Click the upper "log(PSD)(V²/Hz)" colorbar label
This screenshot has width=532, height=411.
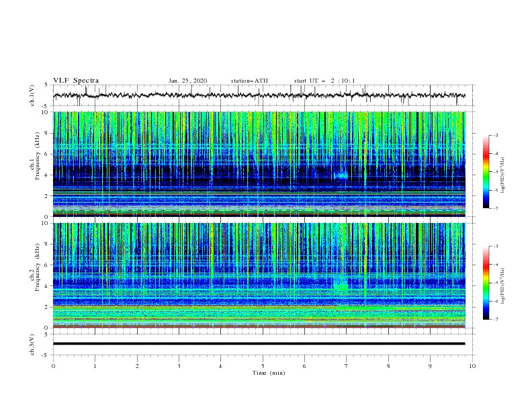pos(502,175)
